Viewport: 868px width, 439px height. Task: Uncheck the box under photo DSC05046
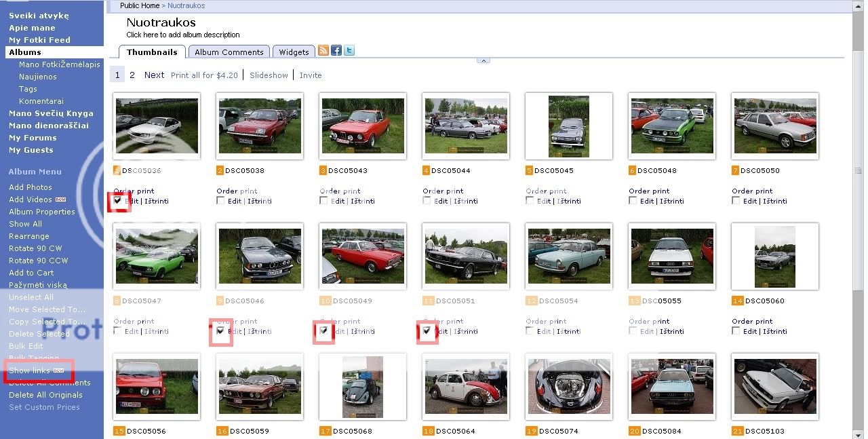220,331
